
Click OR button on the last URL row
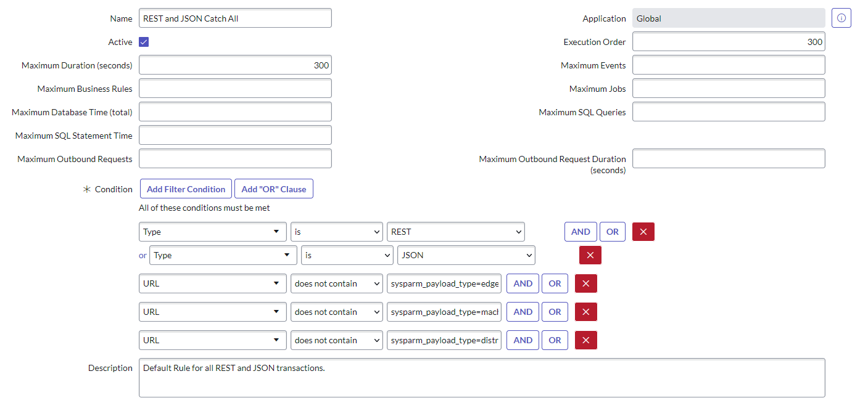[555, 340]
